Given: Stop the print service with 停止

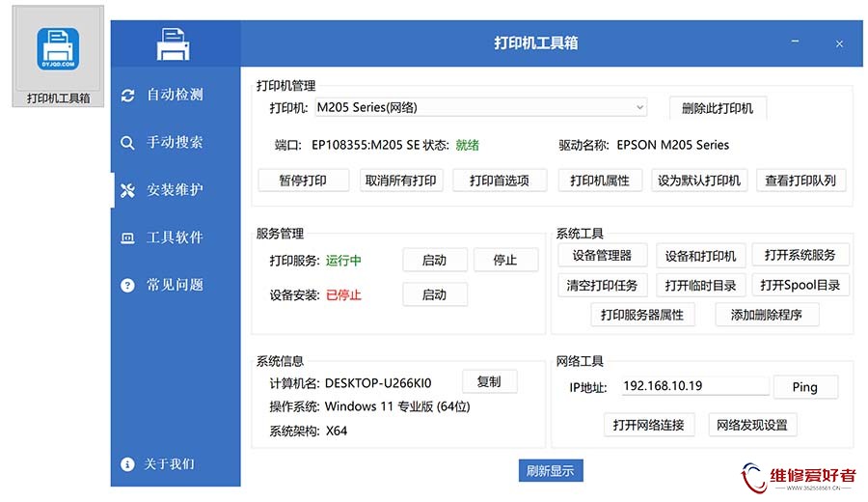Looking at the screenshot, I should 505,260.
